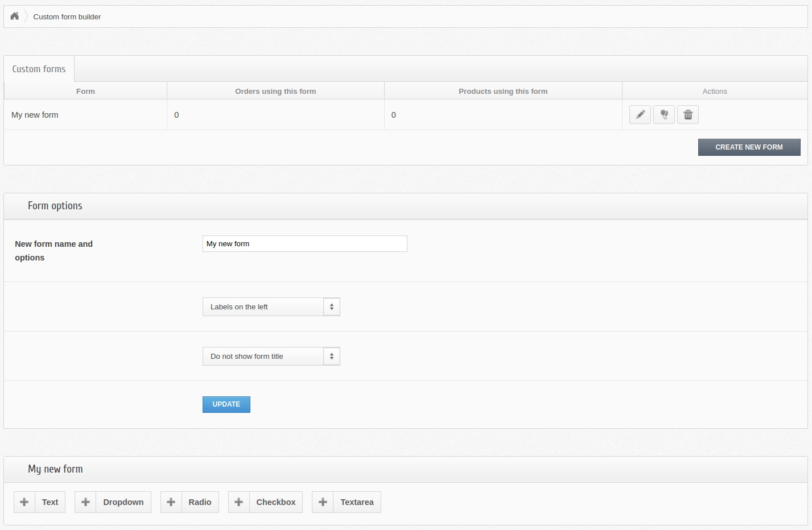This screenshot has width=812, height=530.
Task: Click the Actions column header
Action: point(714,91)
